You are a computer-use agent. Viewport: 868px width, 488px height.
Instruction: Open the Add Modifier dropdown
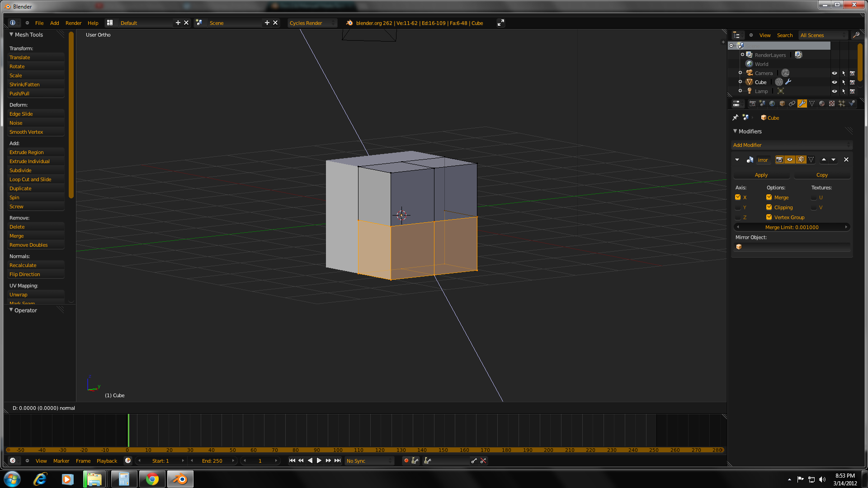pos(792,145)
